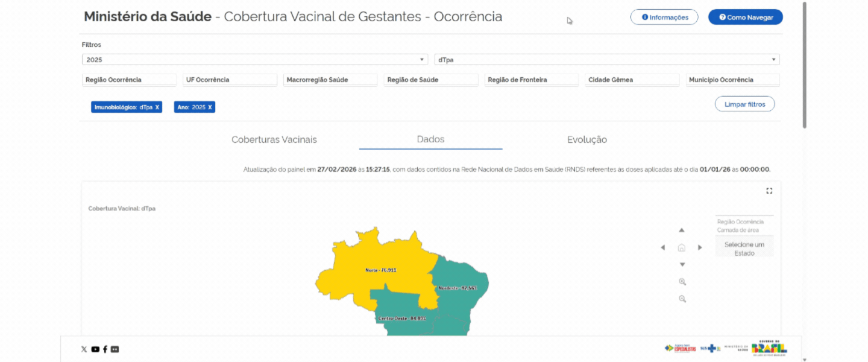Open the Facebook page via footer icon
The height and width of the screenshot is (362, 868).
tap(105, 349)
